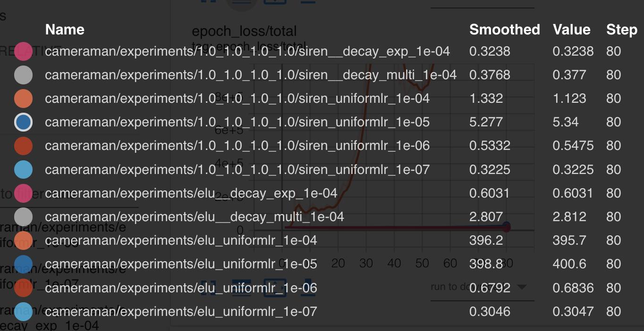644x331 pixels.
Task: Select the elu__decay_multi_1e-04 run row
Action: pyautogui.click(x=322, y=216)
